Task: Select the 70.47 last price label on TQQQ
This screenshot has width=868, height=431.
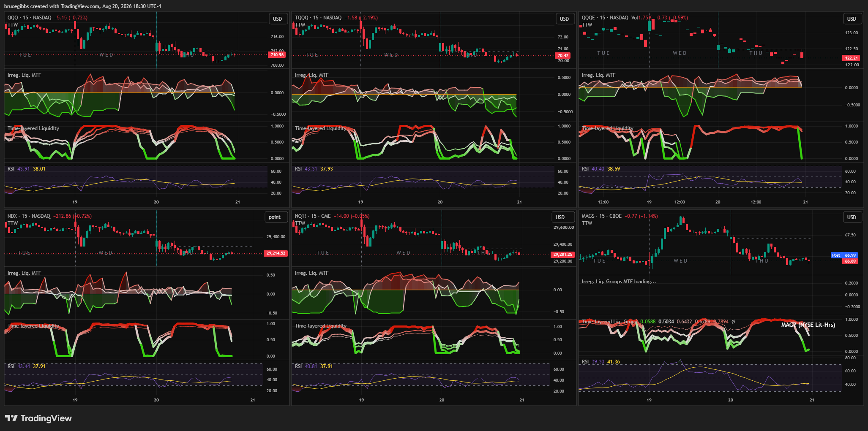Action: (563, 55)
